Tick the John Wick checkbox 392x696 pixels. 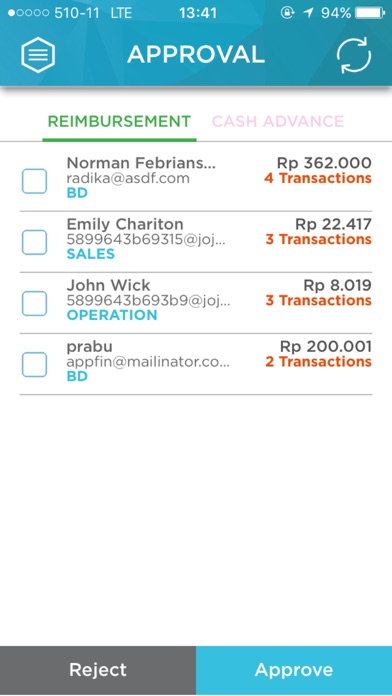(x=34, y=304)
